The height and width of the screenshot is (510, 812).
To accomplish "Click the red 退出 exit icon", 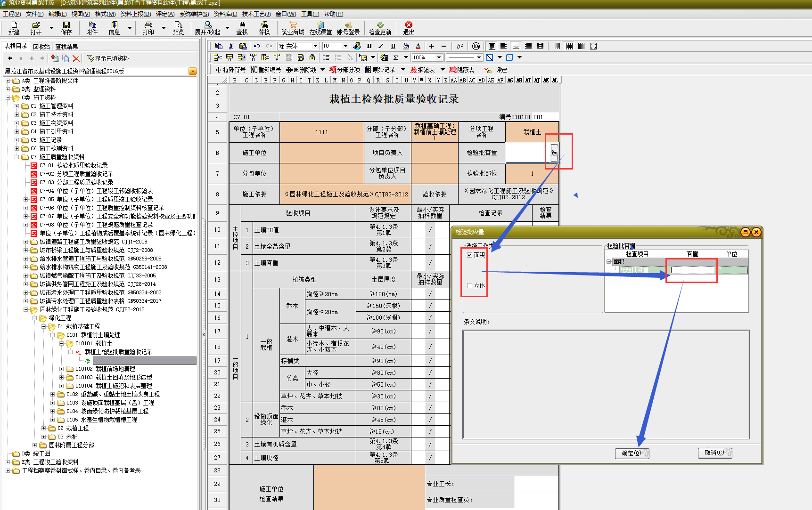I will coord(409,28).
